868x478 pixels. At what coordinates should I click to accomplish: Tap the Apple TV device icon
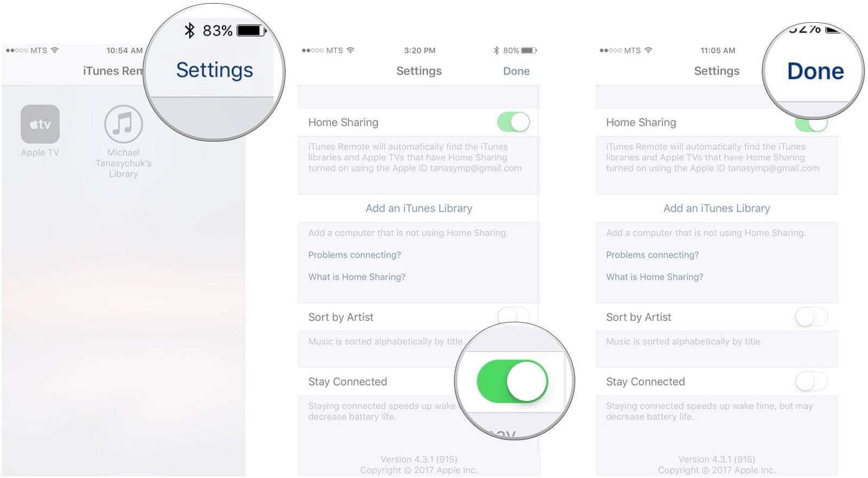click(x=40, y=124)
